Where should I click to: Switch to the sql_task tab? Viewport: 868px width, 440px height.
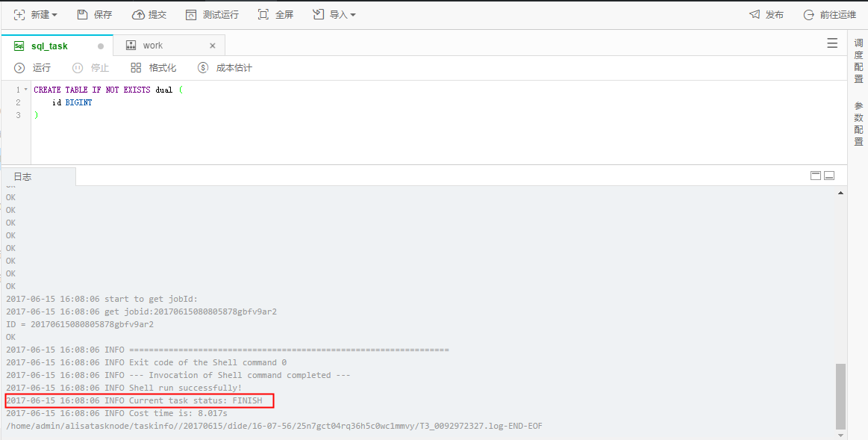click(57, 46)
